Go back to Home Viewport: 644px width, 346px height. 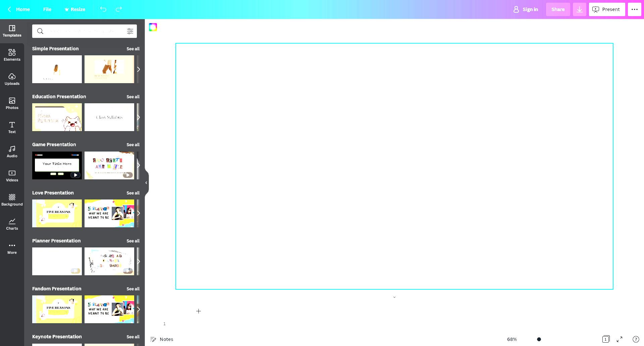[x=19, y=9]
